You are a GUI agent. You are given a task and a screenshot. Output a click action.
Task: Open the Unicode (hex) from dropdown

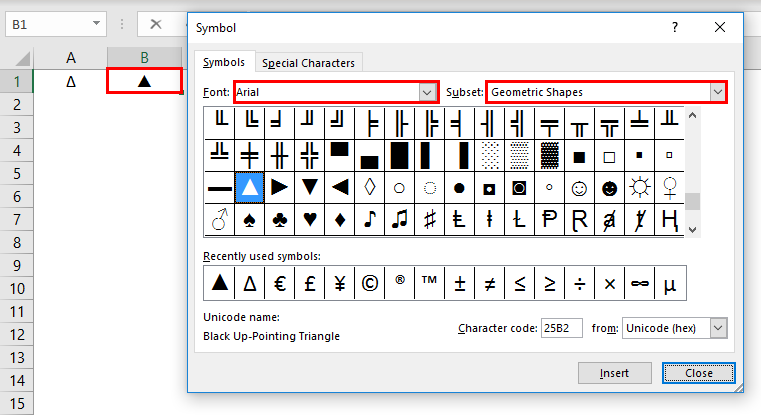click(718, 328)
